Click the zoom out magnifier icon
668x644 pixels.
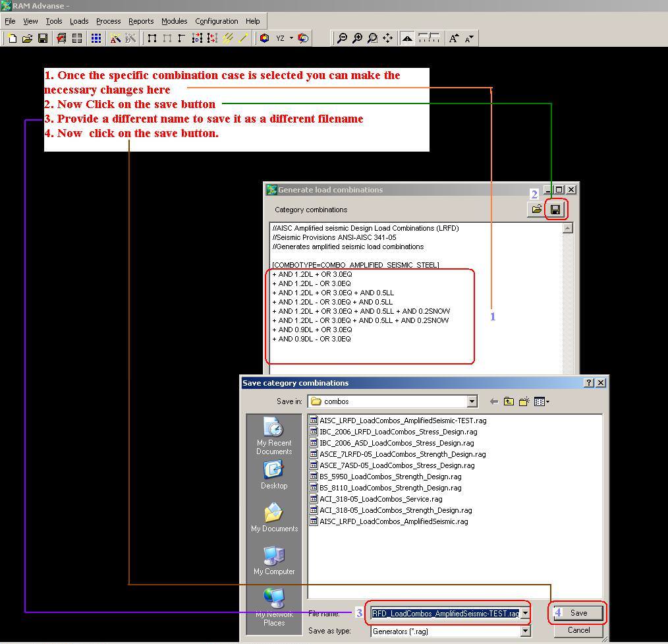[342, 38]
